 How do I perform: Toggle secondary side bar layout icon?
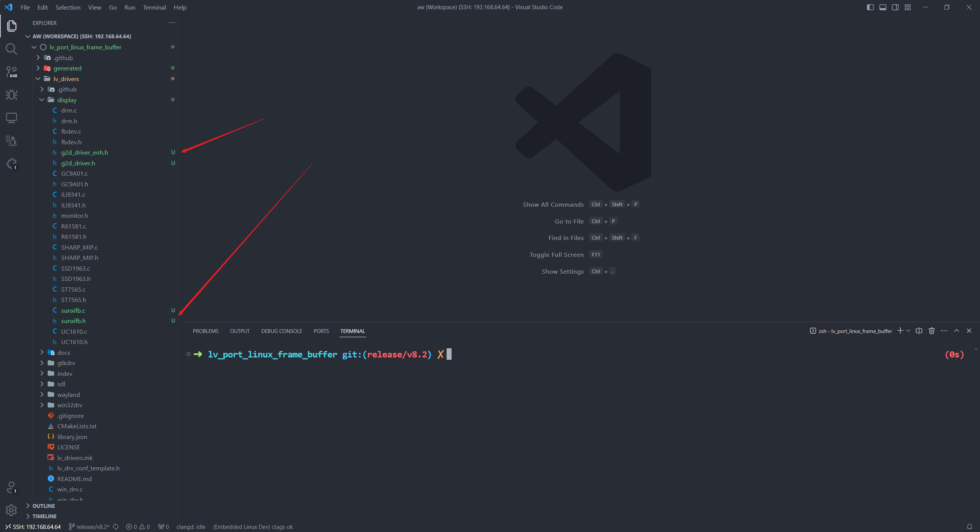tap(895, 7)
